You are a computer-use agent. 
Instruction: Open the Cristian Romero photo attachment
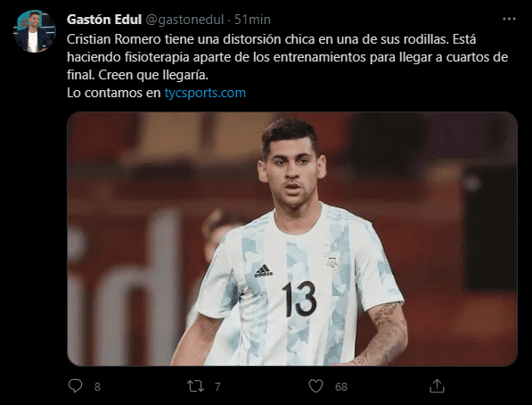tap(292, 239)
